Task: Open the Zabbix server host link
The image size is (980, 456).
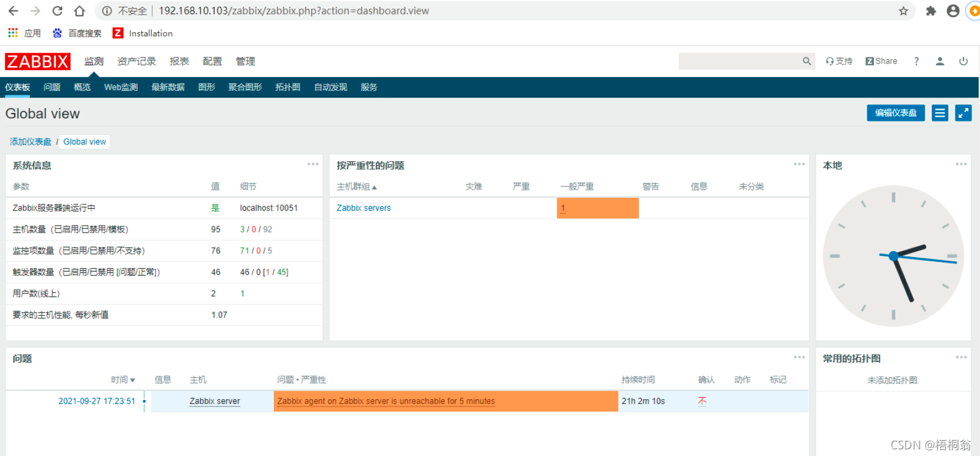Action: [x=215, y=401]
